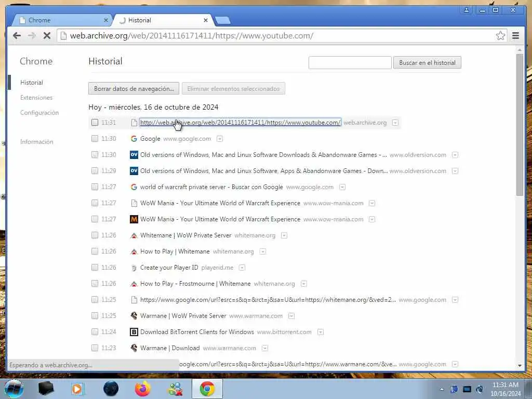Open the black box taskbar icon

click(46, 389)
